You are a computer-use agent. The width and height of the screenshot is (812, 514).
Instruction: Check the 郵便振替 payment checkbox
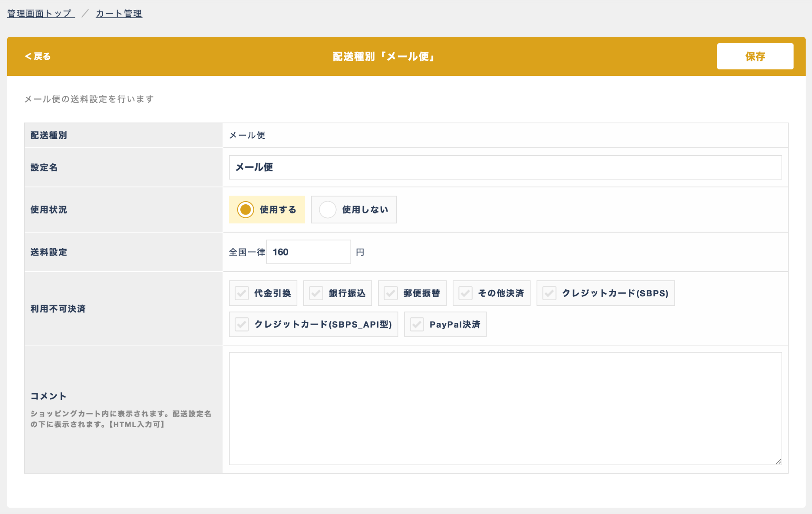click(391, 293)
